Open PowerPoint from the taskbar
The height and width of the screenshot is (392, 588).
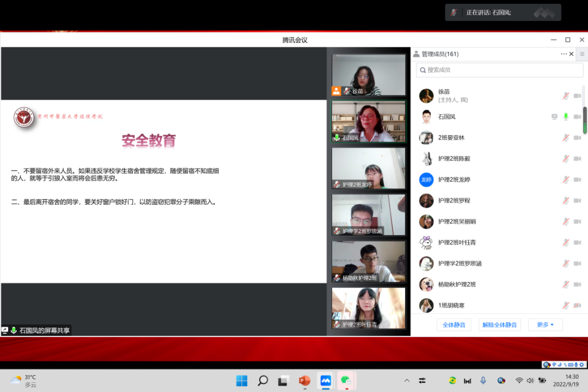click(x=304, y=381)
